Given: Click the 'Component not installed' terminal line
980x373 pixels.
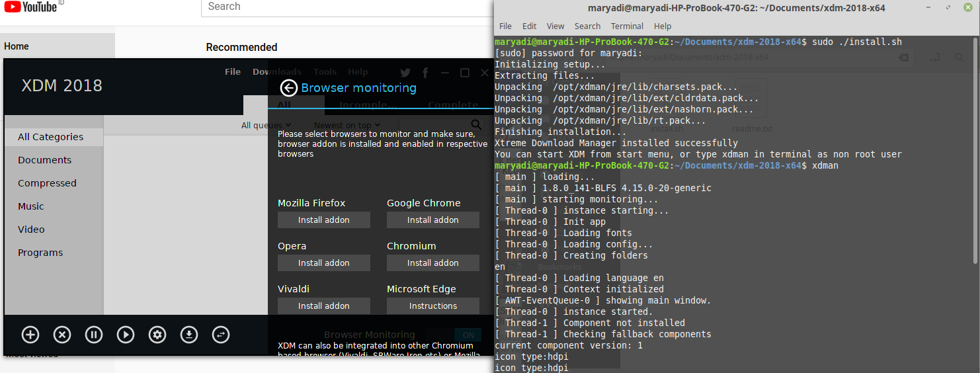Looking at the screenshot, I should pos(590,323).
